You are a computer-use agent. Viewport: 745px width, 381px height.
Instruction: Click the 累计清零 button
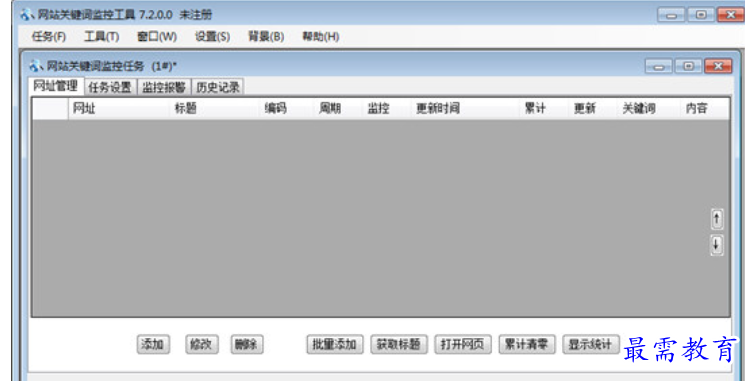pos(527,345)
